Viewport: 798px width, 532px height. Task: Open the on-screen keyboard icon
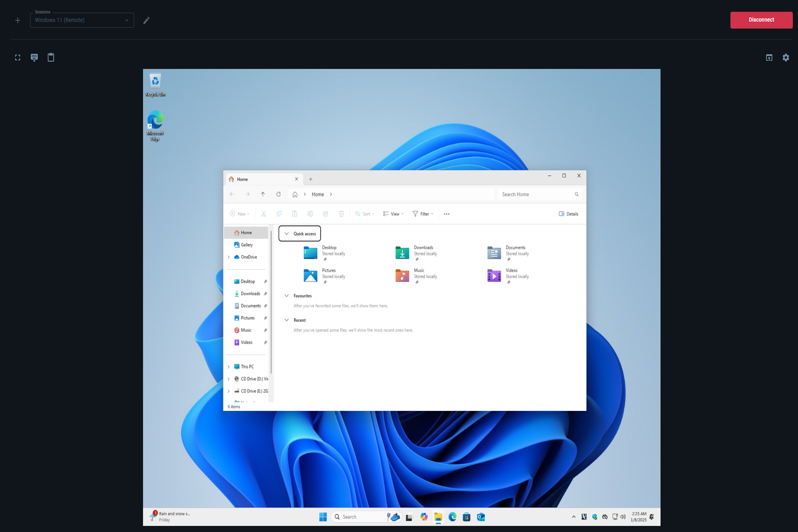click(x=34, y=58)
